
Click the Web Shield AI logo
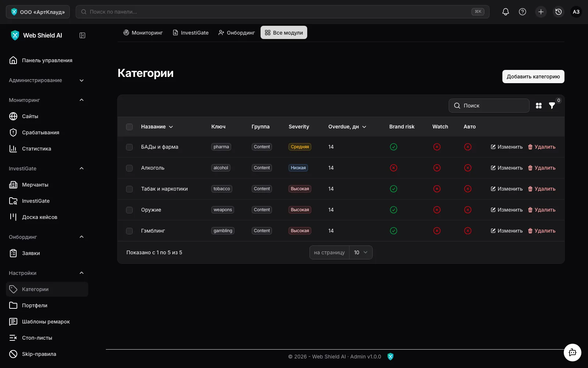tap(36, 35)
